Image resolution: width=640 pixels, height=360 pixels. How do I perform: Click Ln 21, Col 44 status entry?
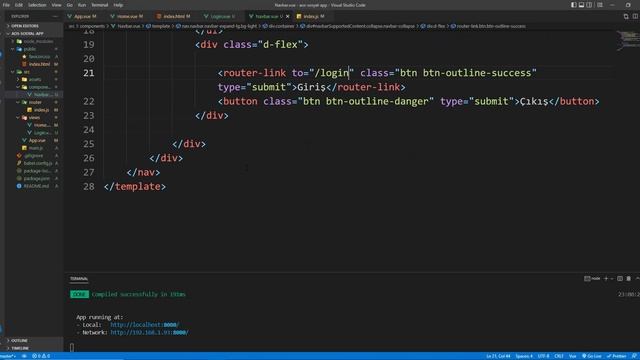pos(498,356)
